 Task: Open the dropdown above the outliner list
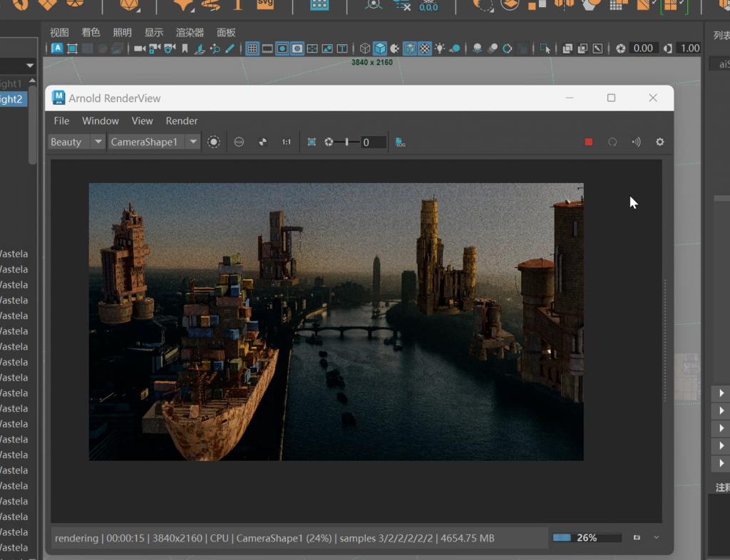click(x=29, y=66)
